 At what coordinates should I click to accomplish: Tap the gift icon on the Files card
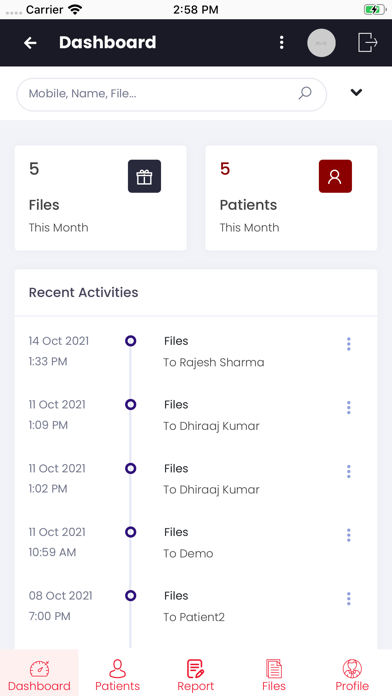coord(144,176)
